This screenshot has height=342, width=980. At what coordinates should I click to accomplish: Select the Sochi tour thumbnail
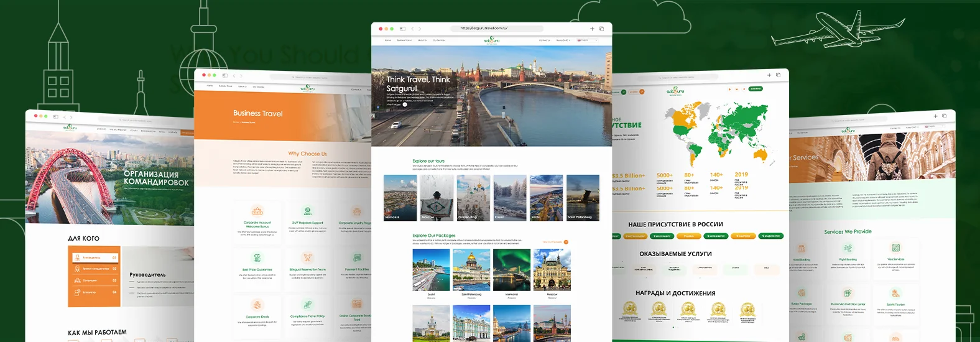[546, 198]
